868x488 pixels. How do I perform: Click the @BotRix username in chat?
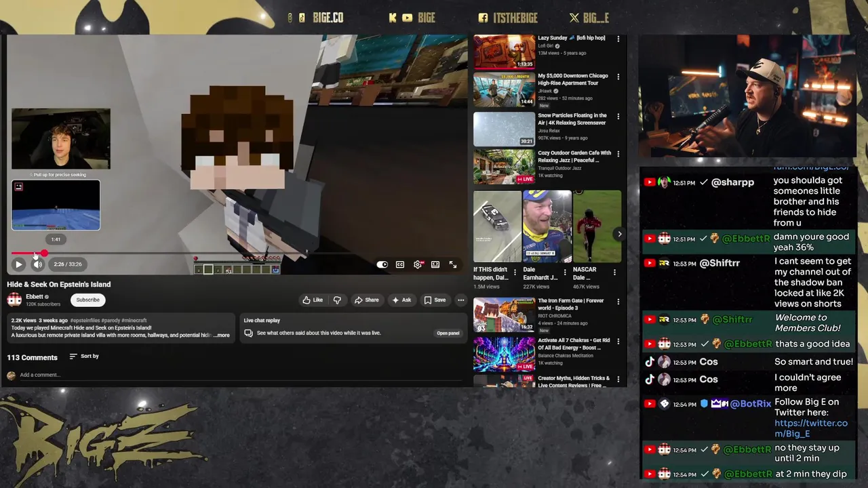click(x=751, y=404)
